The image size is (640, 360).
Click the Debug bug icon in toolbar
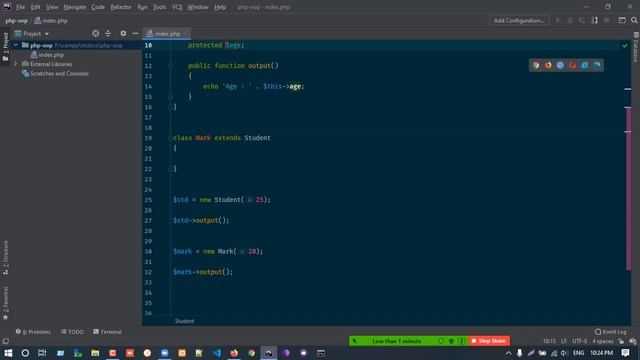pyautogui.click(x=570, y=20)
